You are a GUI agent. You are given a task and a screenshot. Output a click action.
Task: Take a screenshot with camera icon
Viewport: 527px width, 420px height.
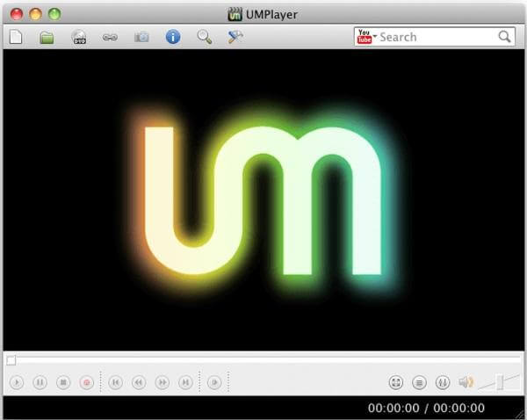(x=141, y=37)
